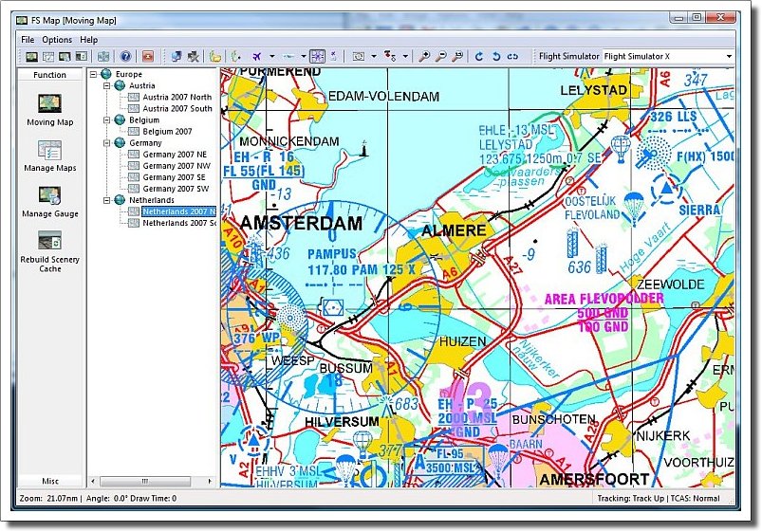The image size is (762, 532).
Task: Select Belgium 2007 map
Action: pyautogui.click(x=167, y=131)
